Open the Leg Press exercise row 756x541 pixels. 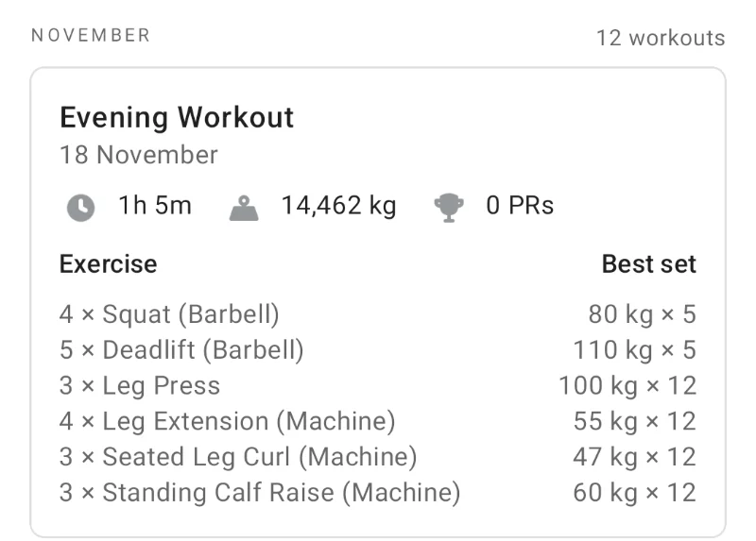(x=378, y=386)
